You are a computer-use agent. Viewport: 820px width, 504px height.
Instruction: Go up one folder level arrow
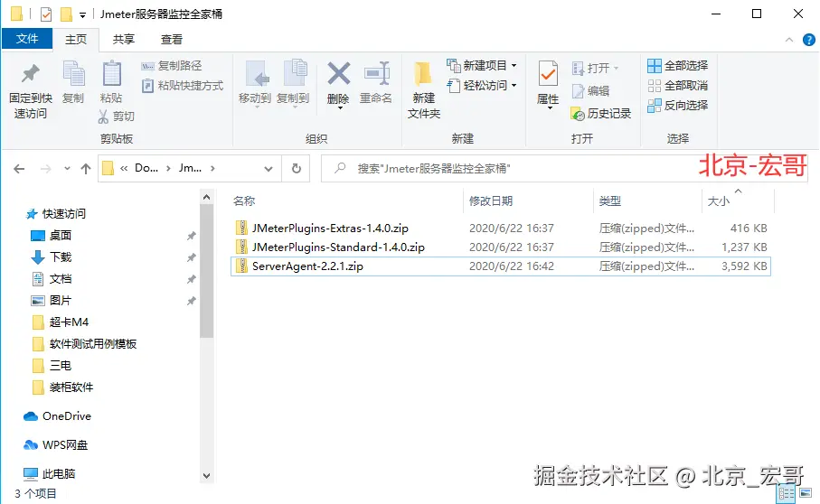(x=86, y=169)
